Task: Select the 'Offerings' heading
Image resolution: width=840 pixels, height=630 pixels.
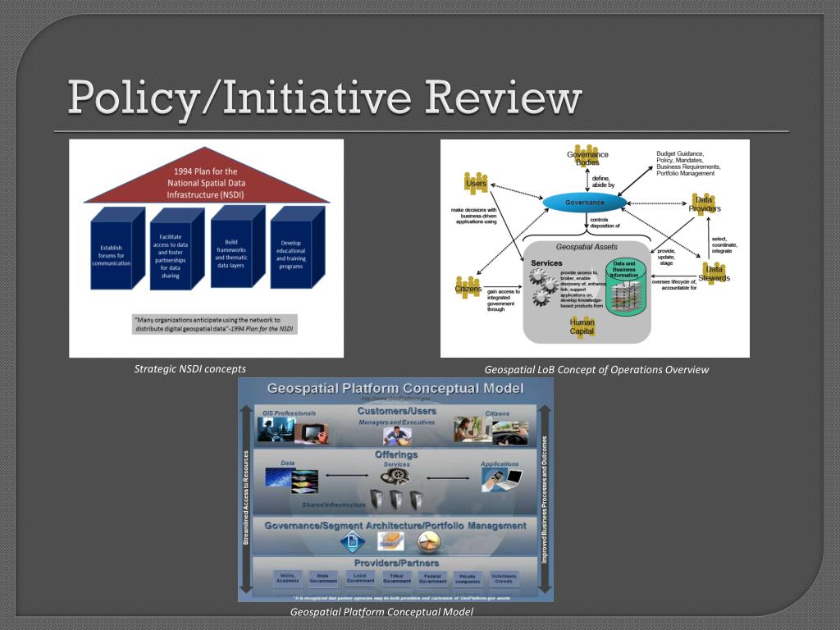Action: tap(396, 454)
